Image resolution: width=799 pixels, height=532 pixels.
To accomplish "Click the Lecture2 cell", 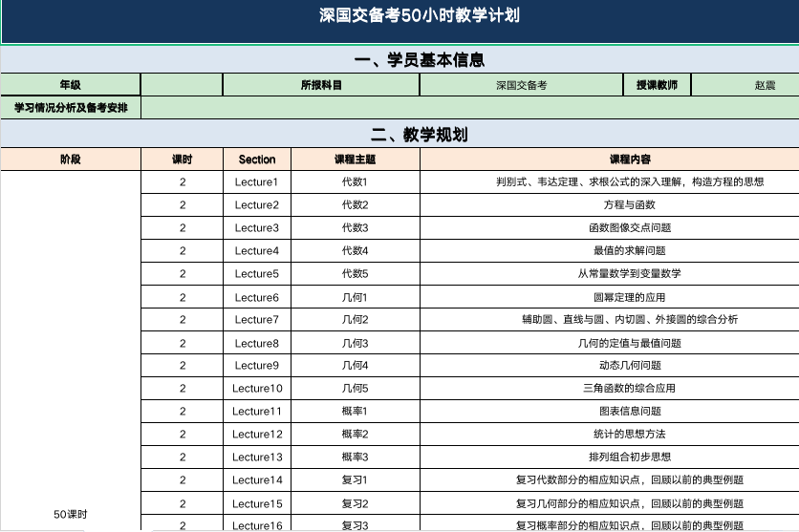I will [257, 204].
